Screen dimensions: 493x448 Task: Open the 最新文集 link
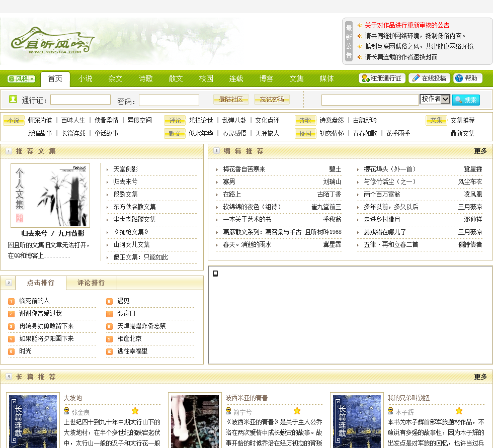462,133
